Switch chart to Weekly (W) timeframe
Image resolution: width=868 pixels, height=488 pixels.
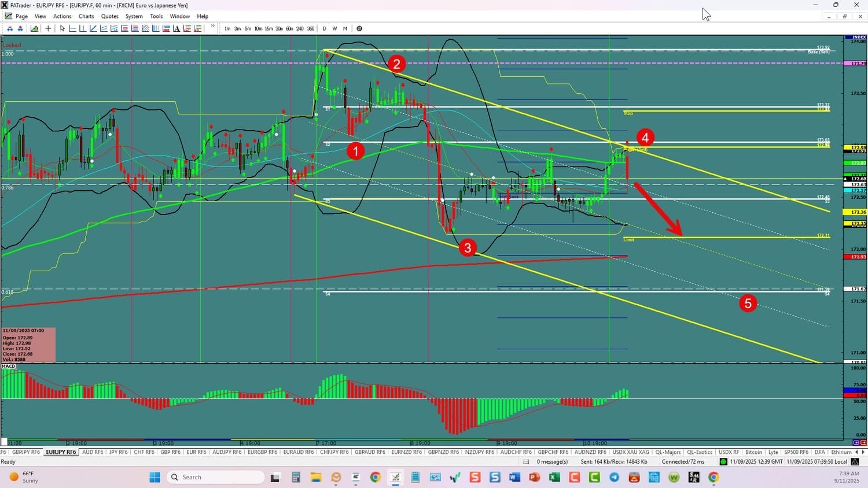pos(334,28)
